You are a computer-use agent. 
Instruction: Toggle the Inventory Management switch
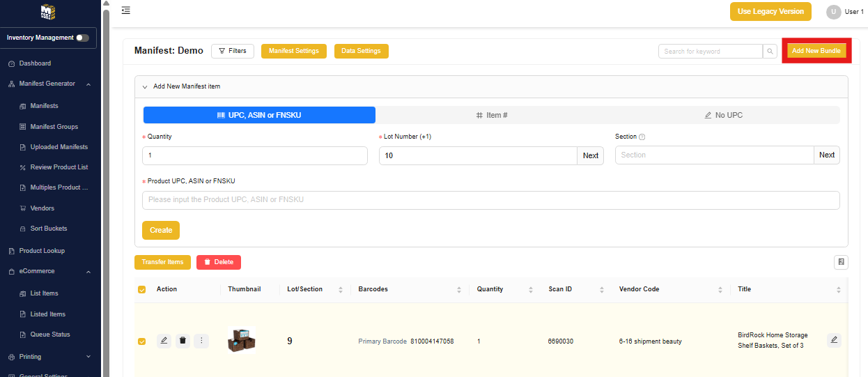click(82, 38)
